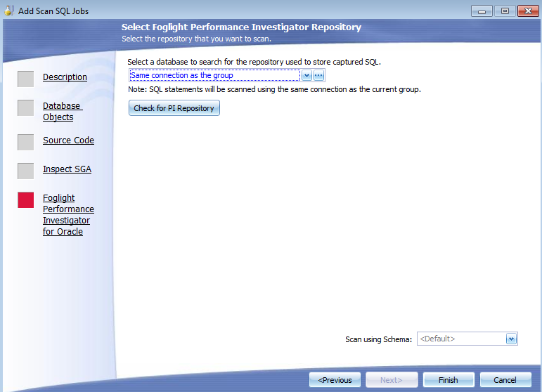
Task: Open the Scan using Schema dropdown arrow
Action: click(x=511, y=339)
